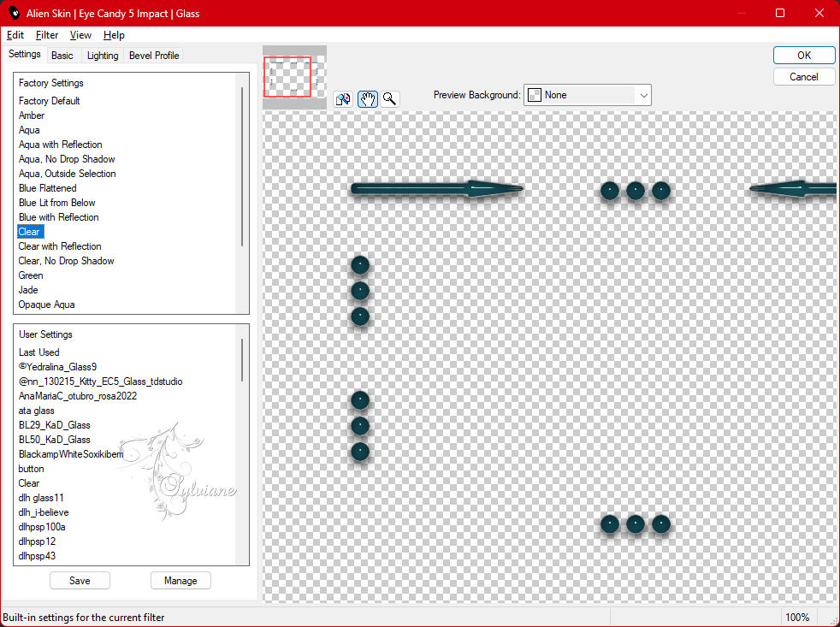The width and height of the screenshot is (840, 627).
Task: Open the Filter menu
Action: [x=46, y=35]
